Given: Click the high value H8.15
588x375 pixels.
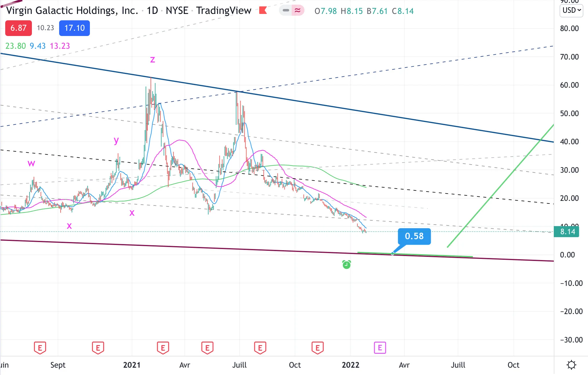Looking at the screenshot, I should click(352, 11).
